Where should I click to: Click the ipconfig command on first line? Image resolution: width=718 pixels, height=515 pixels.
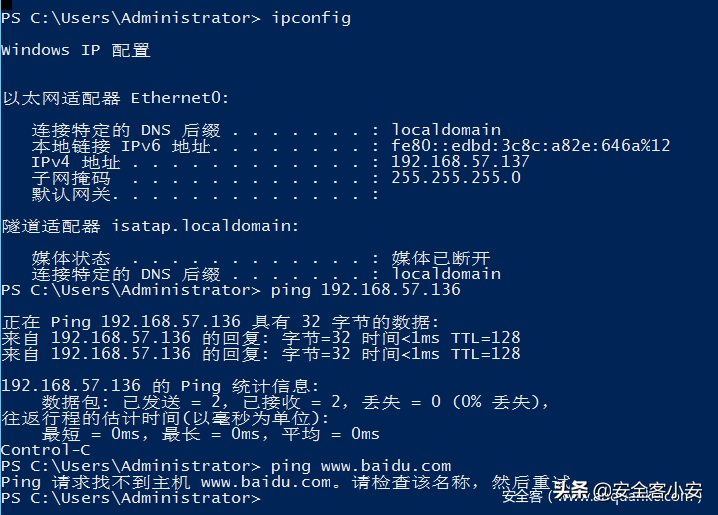(311, 18)
